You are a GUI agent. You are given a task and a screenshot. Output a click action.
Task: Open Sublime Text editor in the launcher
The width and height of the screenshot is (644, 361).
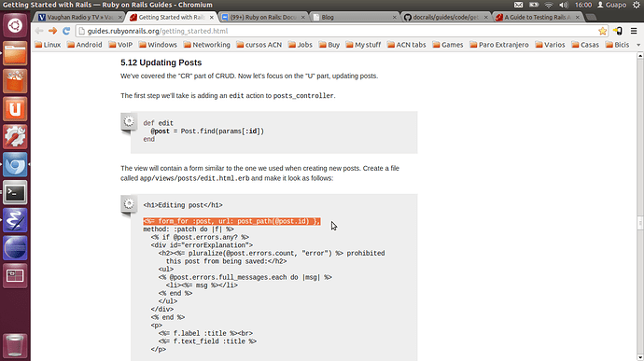(x=15, y=220)
